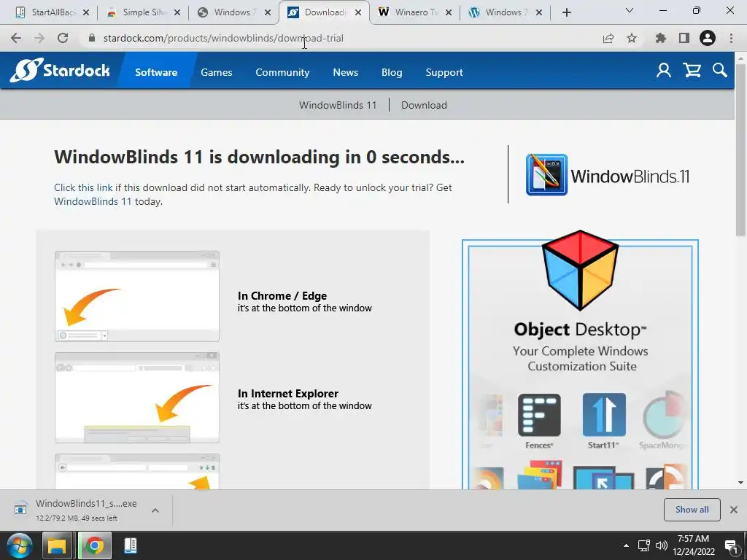
Task: Expand the download item options chevron
Action: (x=155, y=510)
